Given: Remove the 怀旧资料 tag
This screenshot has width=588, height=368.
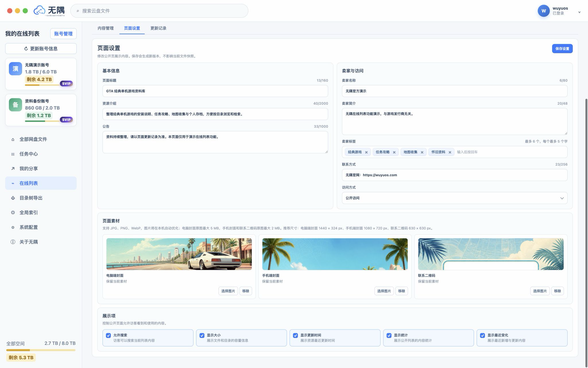Looking at the screenshot, I should [x=450, y=152].
